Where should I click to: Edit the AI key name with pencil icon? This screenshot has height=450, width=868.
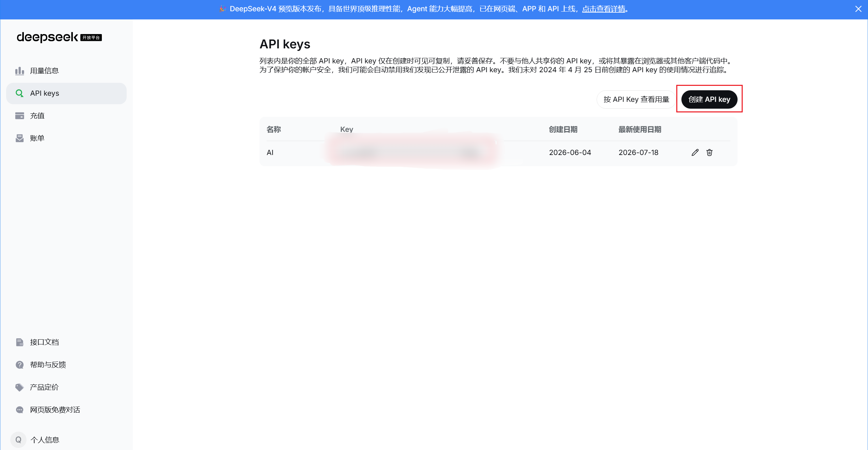click(695, 153)
